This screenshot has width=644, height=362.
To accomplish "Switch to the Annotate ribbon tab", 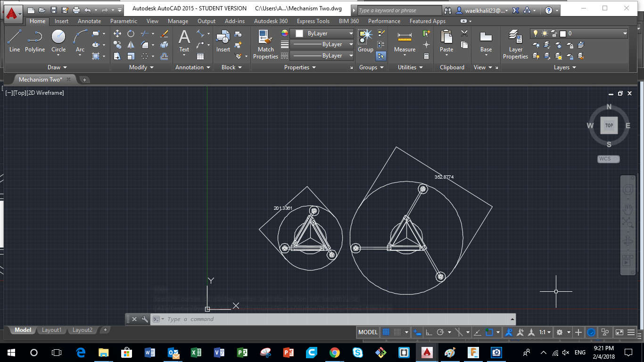I will tap(89, 21).
